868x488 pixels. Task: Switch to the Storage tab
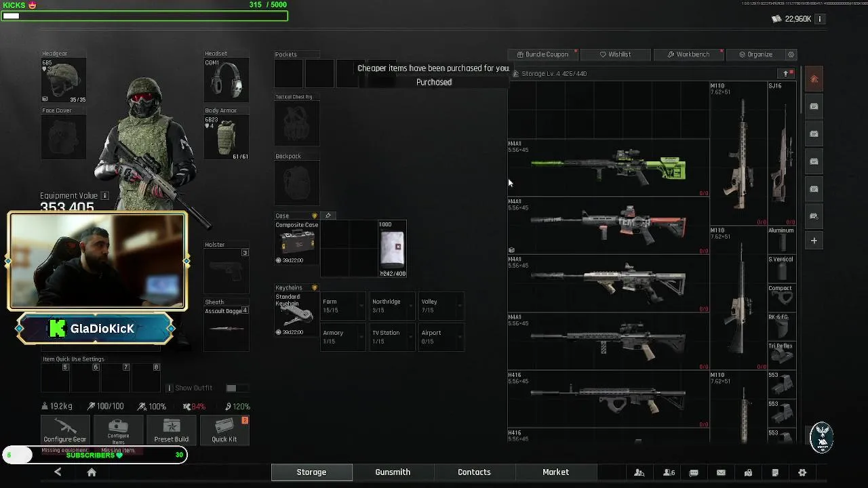pyautogui.click(x=311, y=472)
